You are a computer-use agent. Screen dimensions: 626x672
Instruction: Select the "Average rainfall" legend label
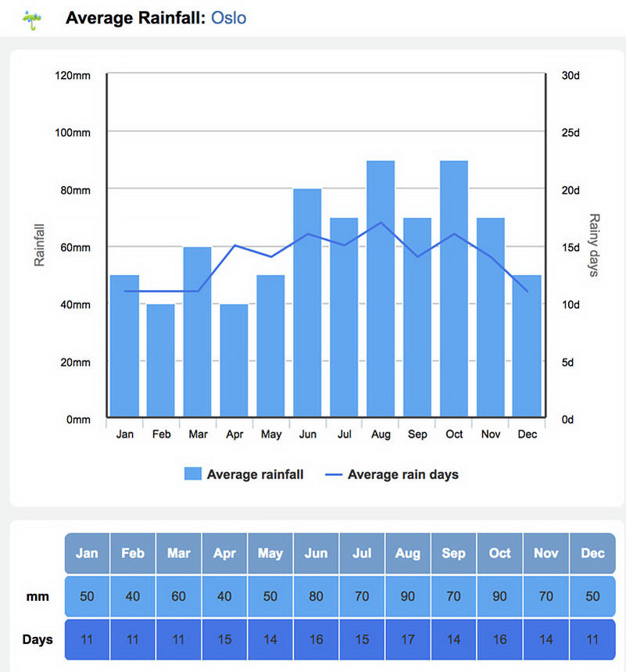pos(255,474)
